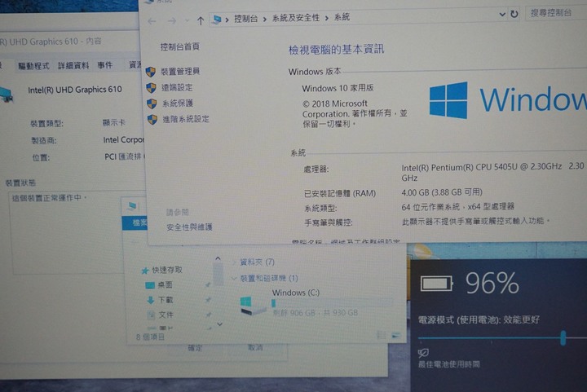Viewport: 587px width, 392px height.
Task: Open 安全性與維護 link
Action: [x=189, y=227]
